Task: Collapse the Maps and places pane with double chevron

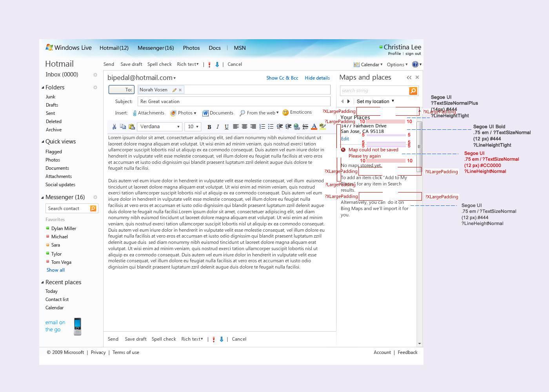Action: coord(409,78)
